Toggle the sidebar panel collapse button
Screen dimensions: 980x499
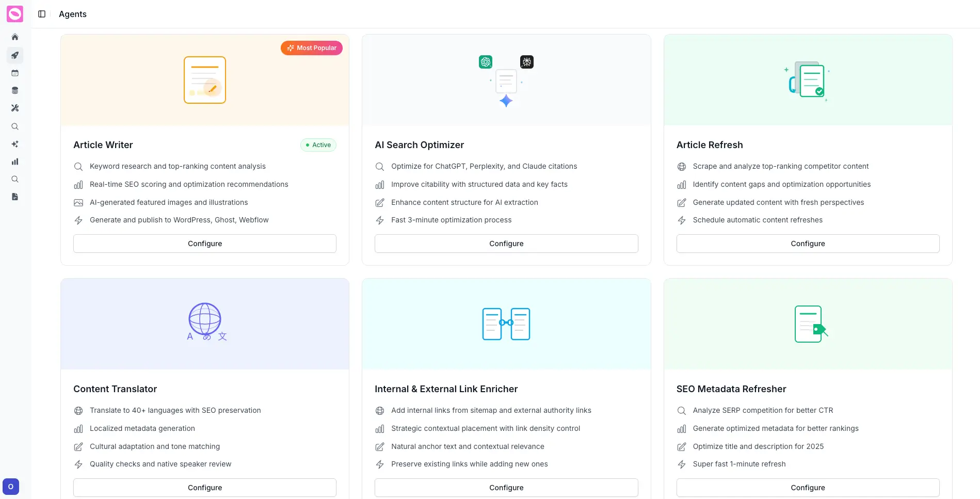(42, 14)
